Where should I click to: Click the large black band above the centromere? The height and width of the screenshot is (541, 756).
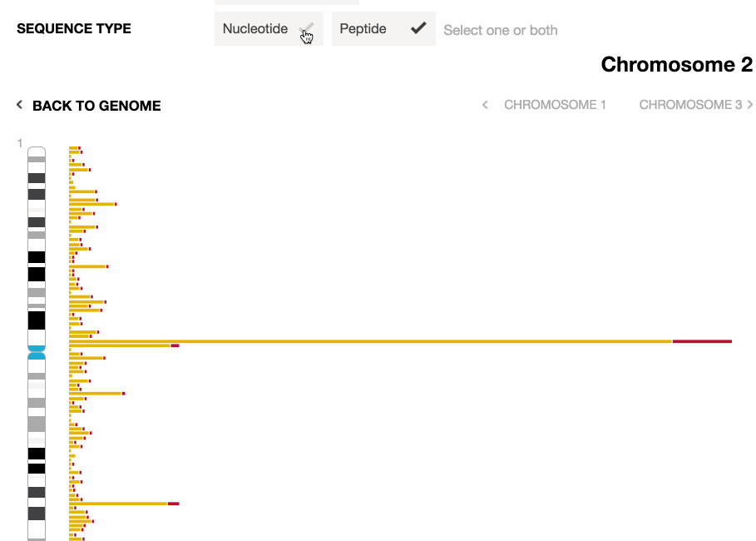pyautogui.click(x=37, y=320)
